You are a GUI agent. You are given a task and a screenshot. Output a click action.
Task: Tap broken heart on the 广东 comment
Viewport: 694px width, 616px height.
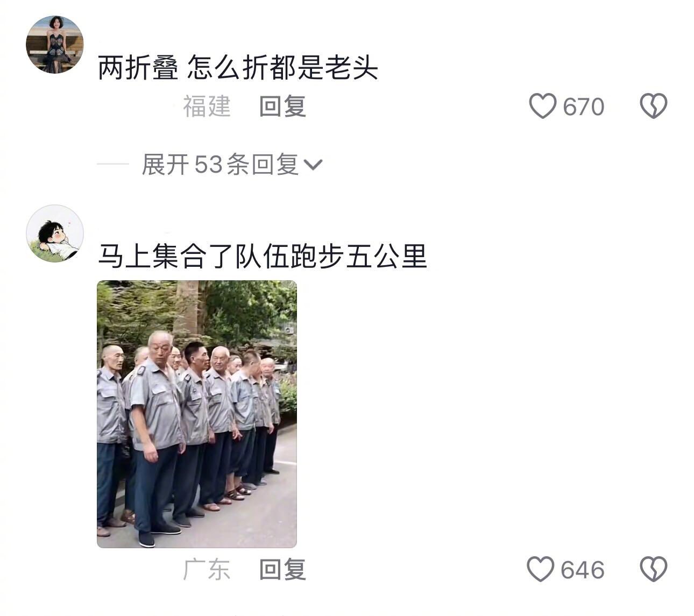coord(653,569)
